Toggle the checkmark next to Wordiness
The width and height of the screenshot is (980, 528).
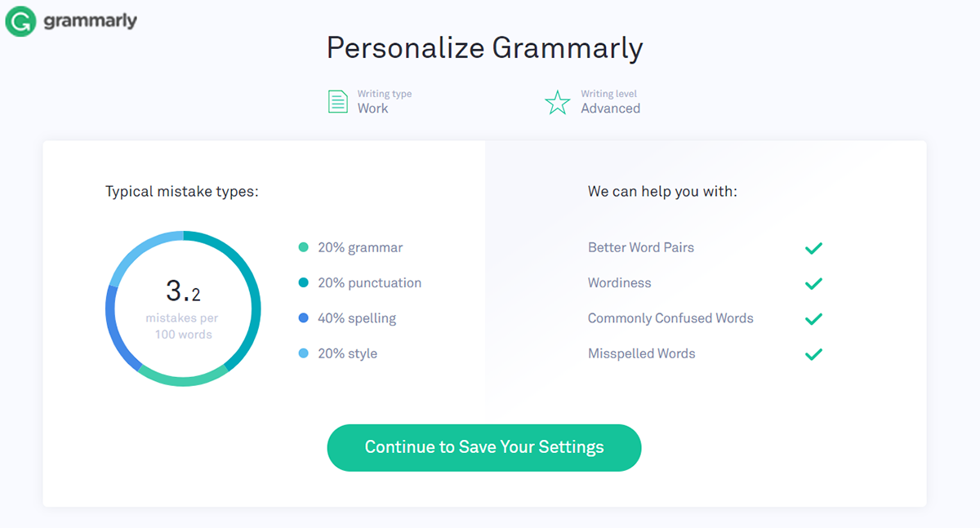(813, 283)
